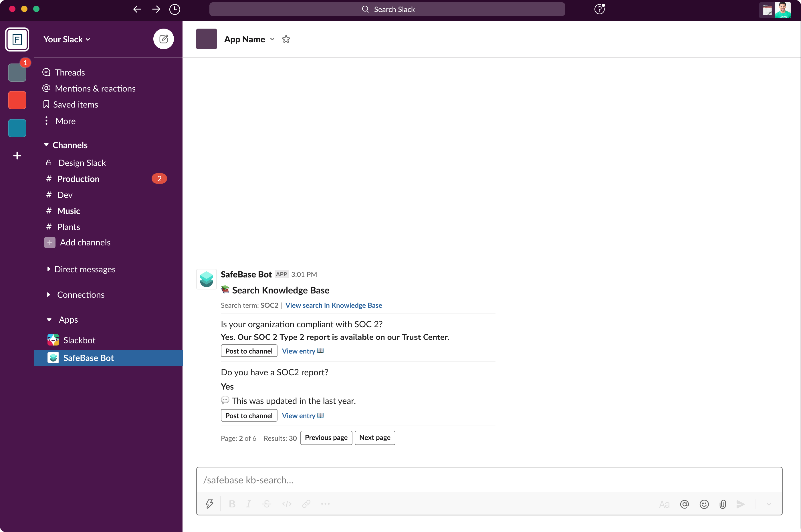Image resolution: width=801 pixels, height=532 pixels.
Task: Open Mentions & reactions
Action: 95,89
